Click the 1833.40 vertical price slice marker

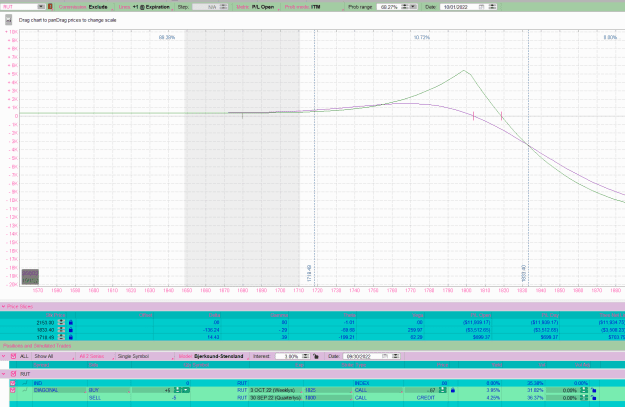pyautogui.click(x=529, y=157)
